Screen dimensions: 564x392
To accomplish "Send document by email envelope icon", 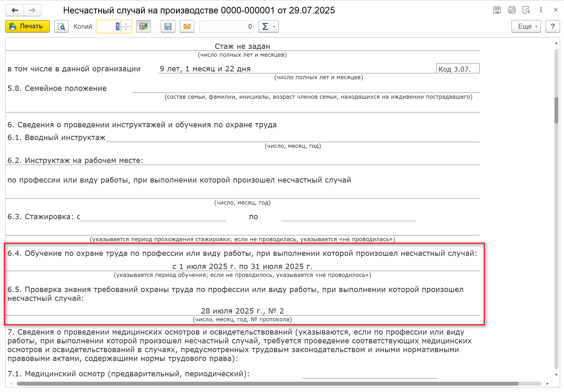I will 187,26.
